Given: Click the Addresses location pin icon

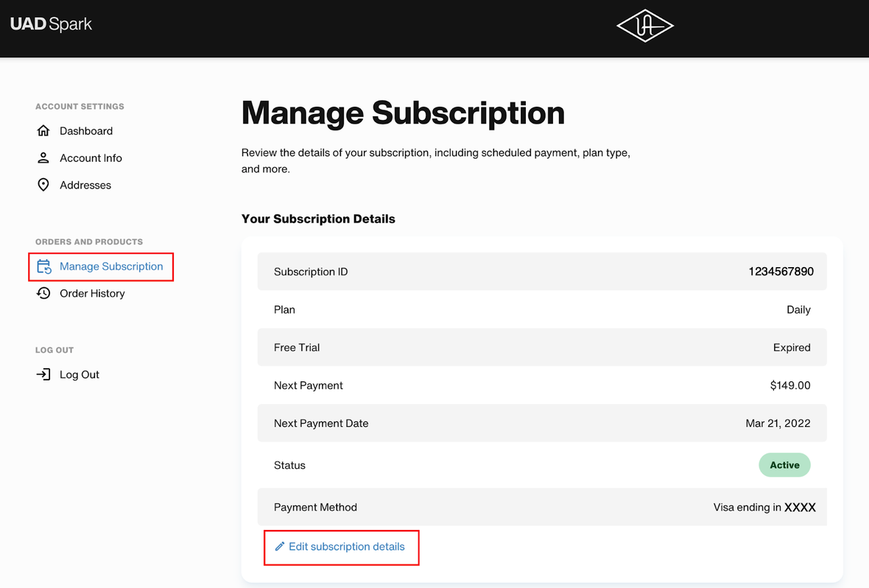Looking at the screenshot, I should [43, 185].
